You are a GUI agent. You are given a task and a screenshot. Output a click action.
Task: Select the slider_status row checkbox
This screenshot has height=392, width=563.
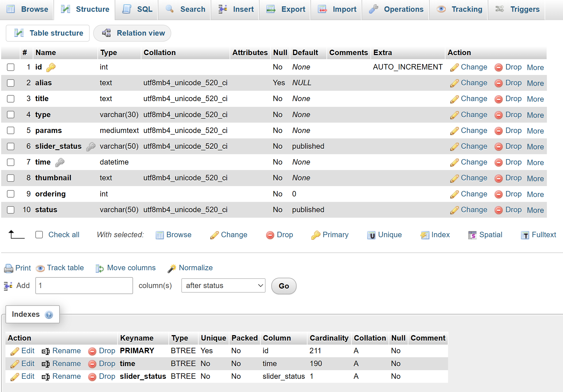click(x=11, y=146)
